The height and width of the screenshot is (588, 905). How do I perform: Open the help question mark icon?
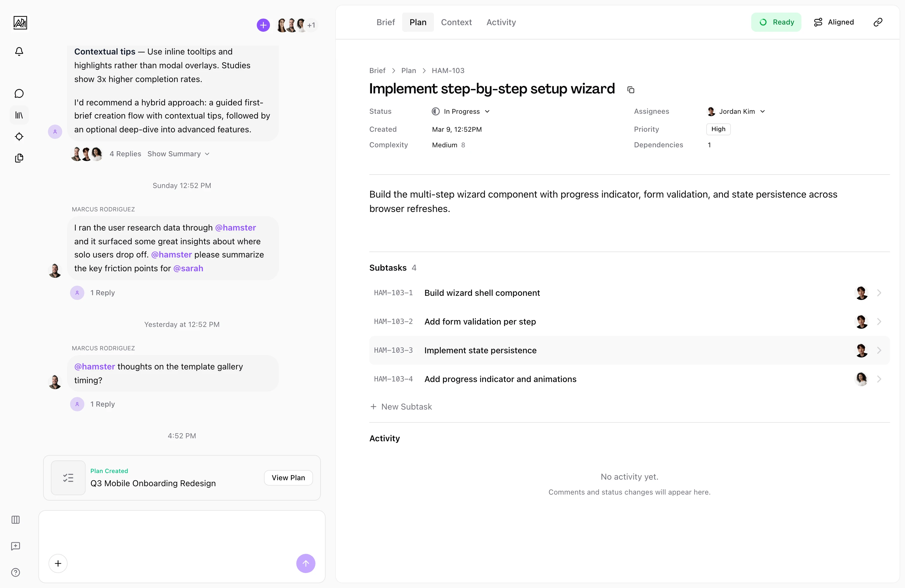pos(16,572)
